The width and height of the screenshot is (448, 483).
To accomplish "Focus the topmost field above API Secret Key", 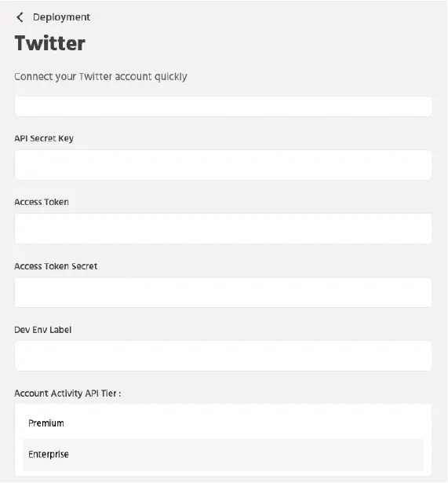I will pos(223,106).
